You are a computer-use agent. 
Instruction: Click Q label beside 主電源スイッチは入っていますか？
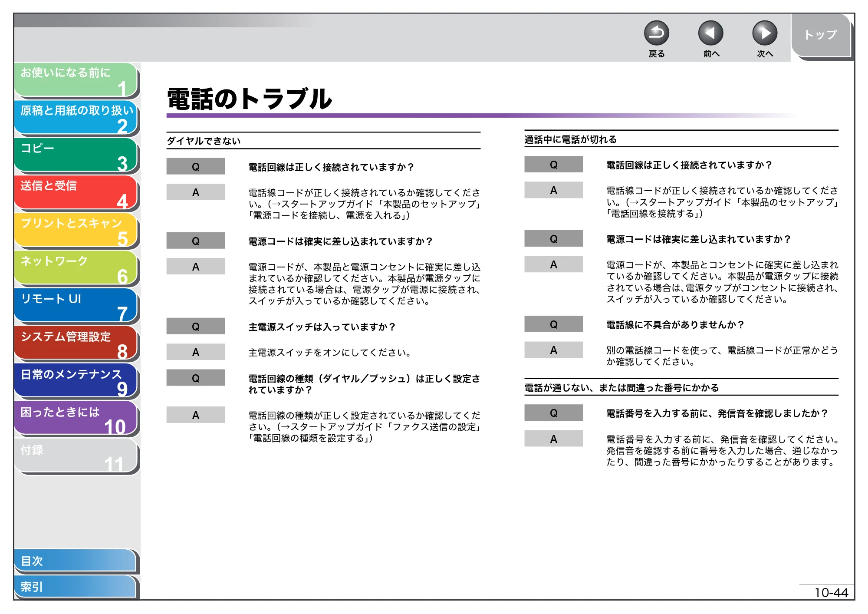[x=196, y=326]
